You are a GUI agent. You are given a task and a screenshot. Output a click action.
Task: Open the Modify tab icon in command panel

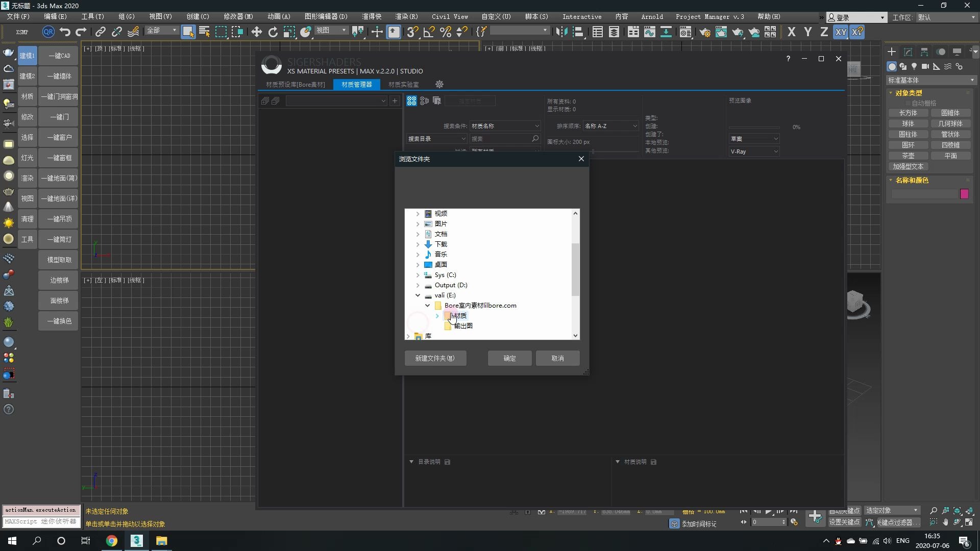(x=908, y=52)
